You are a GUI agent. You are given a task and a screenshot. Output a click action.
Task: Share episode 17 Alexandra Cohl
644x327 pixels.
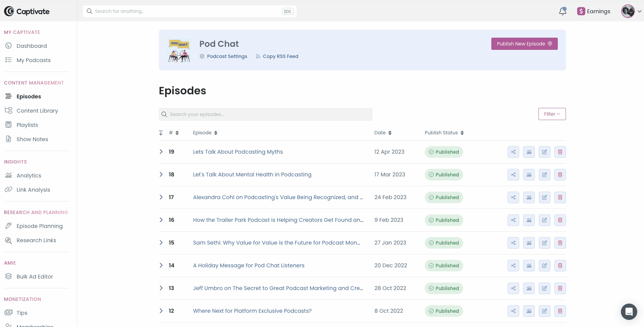(x=513, y=197)
